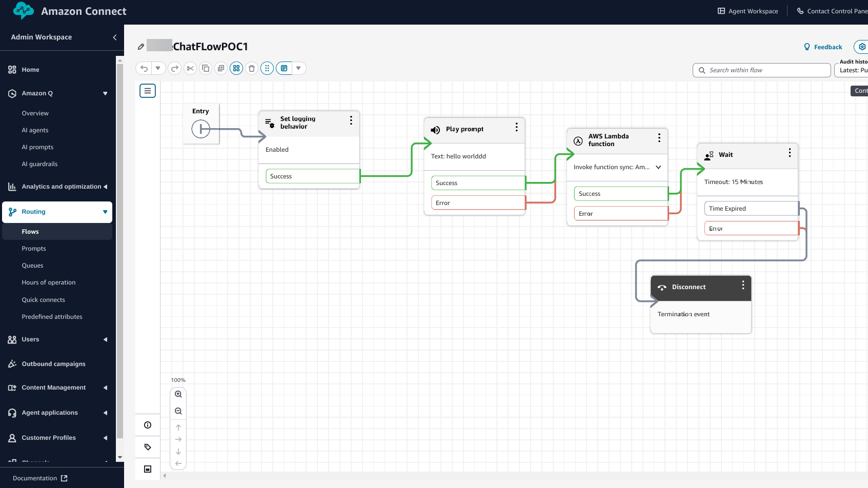This screenshot has height=488, width=868.
Task: Click pencil icon to edit flow name
Action: tap(141, 47)
